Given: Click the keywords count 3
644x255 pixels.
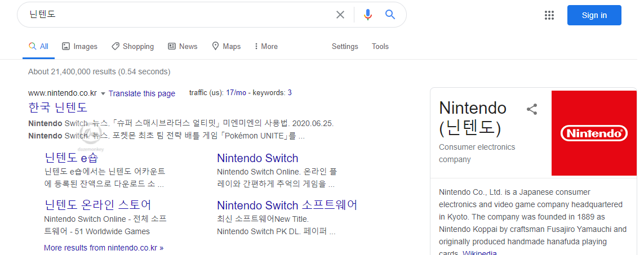Looking at the screenshot, I should point(290,93).
